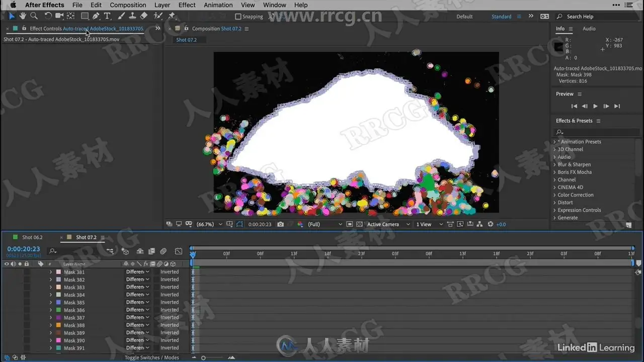Select the Rectangle shape tool

coord(85,16)
